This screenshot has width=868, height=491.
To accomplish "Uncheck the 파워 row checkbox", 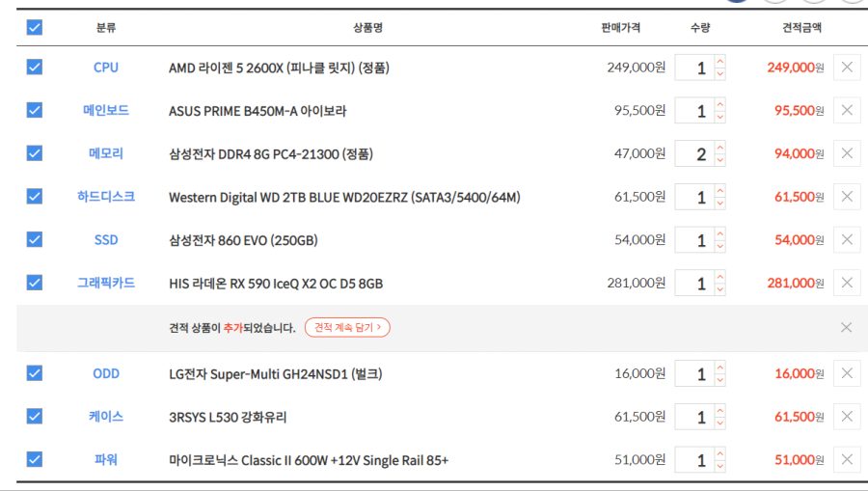I will [35, 460].
